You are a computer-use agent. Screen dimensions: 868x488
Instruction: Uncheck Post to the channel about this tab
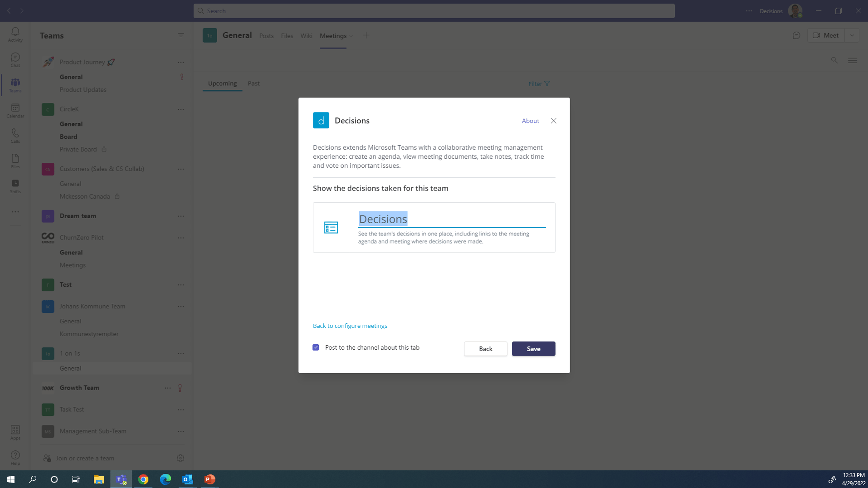(x=316, y=347)
